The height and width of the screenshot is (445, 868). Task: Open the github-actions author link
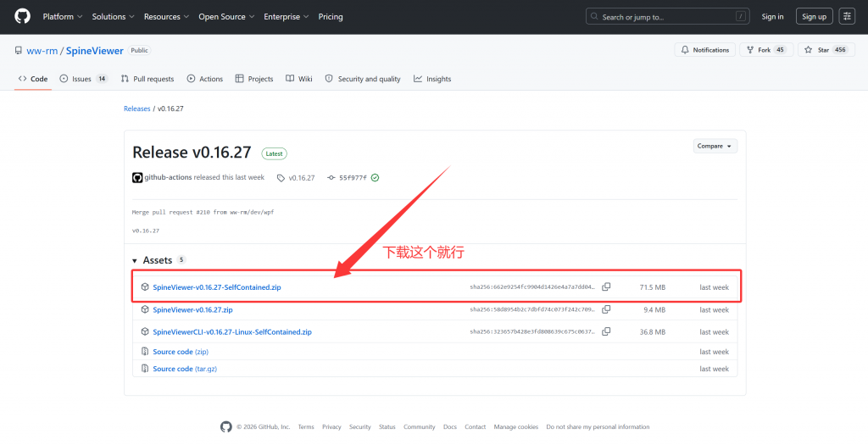click(x=169, y=177)
